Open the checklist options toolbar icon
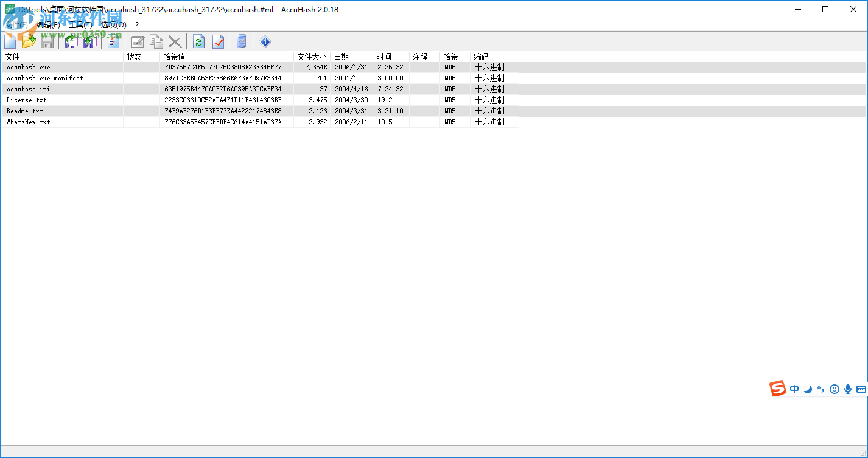Screen dimensions: 868x458 point(113,41)
